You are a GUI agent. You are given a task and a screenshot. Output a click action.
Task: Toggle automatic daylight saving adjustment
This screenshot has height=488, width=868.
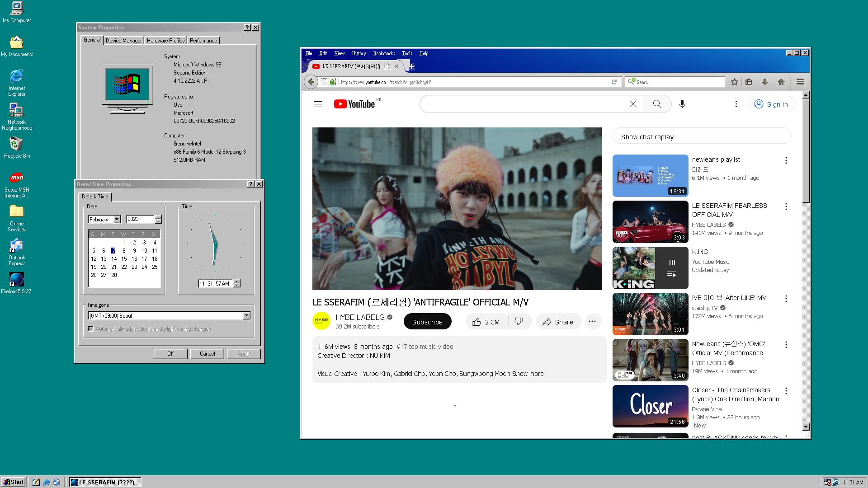point(91,329)
